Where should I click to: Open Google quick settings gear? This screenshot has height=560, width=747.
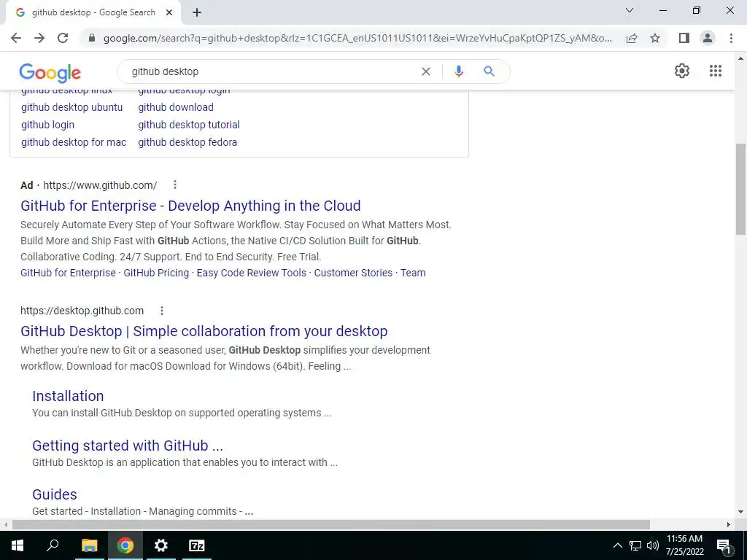coord(682,71)
